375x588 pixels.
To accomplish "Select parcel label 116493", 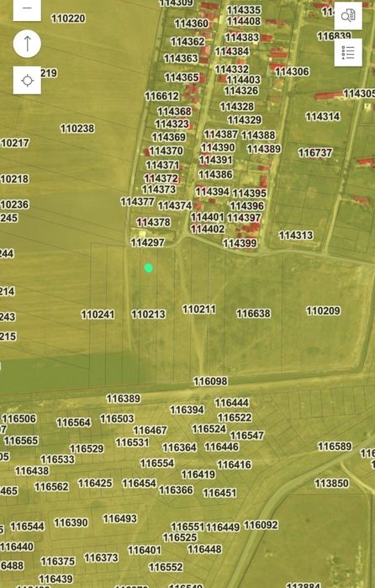I will click(x=120, y=519).
